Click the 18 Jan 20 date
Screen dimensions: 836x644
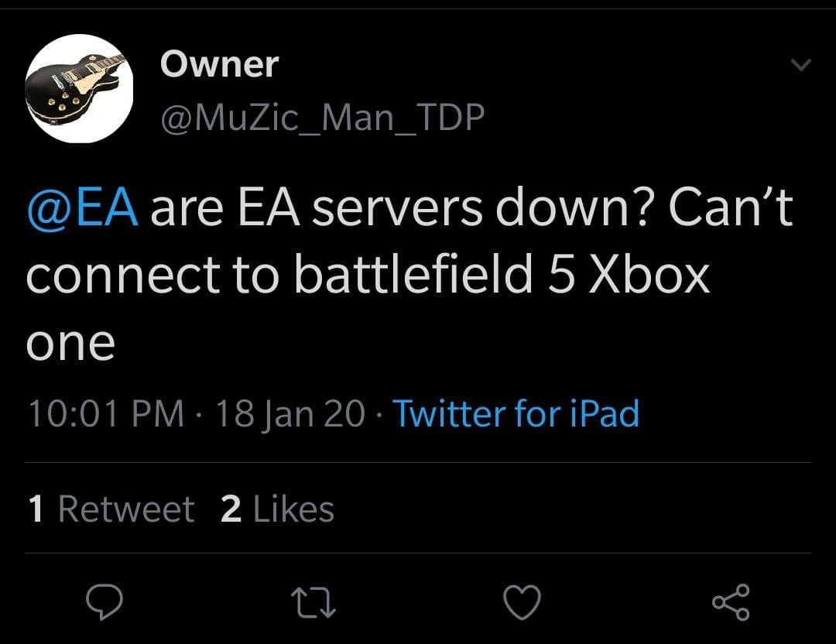290,413
